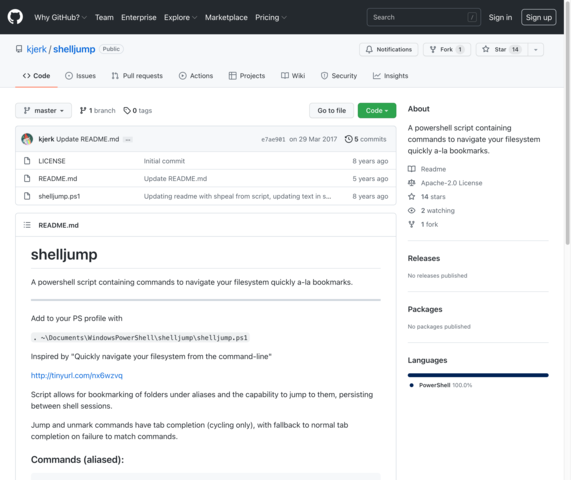
Task: Expand commit message ellipsis button
Action: click(128, 139)
